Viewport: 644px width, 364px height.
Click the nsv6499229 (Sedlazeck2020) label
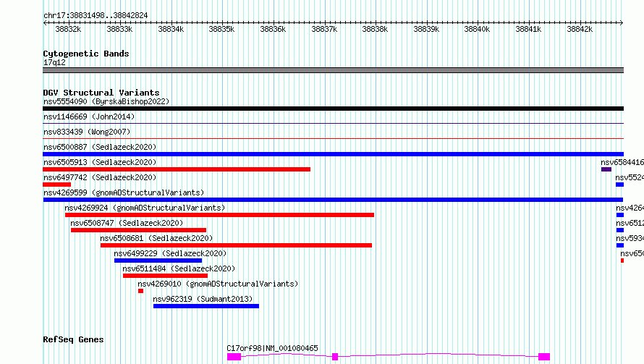click(170, 253)
